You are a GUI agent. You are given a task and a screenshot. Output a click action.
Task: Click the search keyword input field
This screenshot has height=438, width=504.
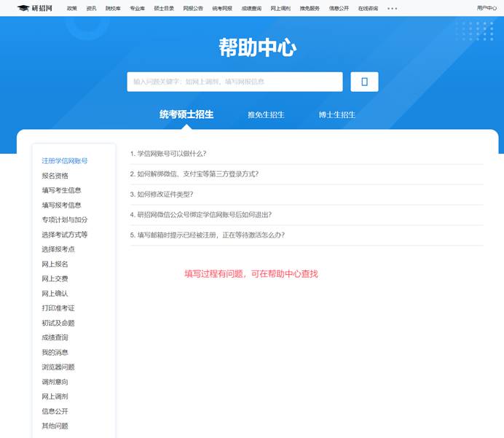235,82
